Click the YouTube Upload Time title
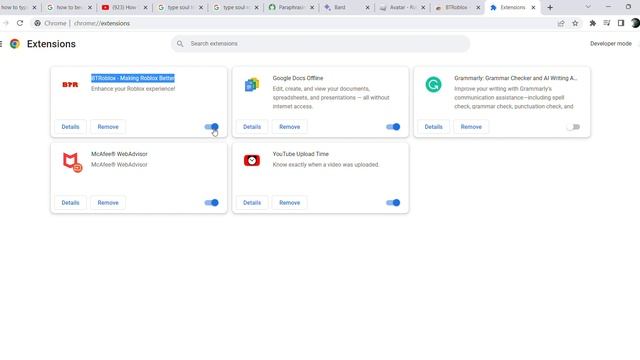640x360 pixels. click(300, 154)
